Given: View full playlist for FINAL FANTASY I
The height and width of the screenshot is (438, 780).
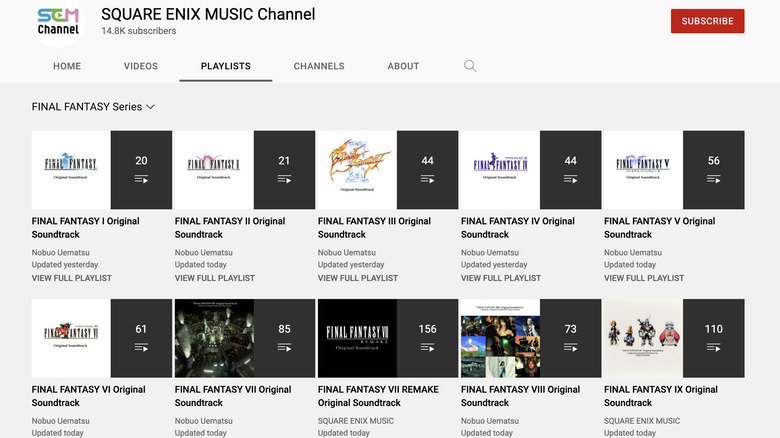Looking at the screenshot, I should [72, 278].
